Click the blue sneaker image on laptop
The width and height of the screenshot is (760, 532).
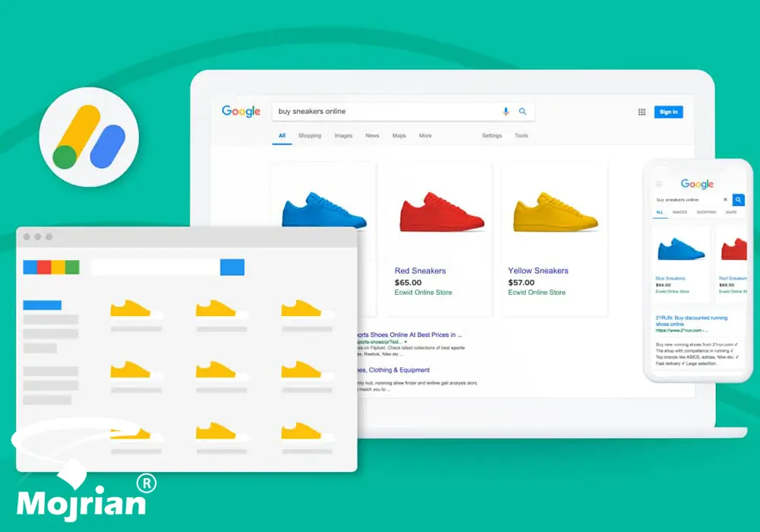point(325,209)
